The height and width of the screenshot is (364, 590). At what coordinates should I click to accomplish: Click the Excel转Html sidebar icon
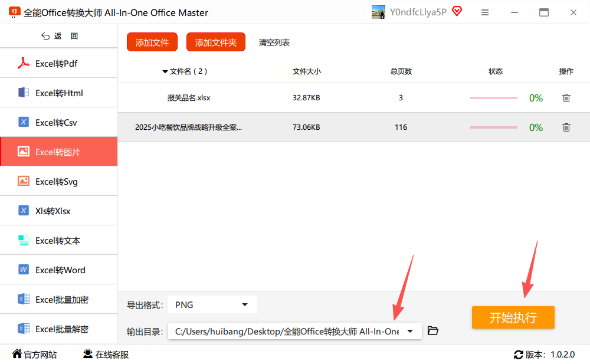pyautogui.click(x=24, y=93)
